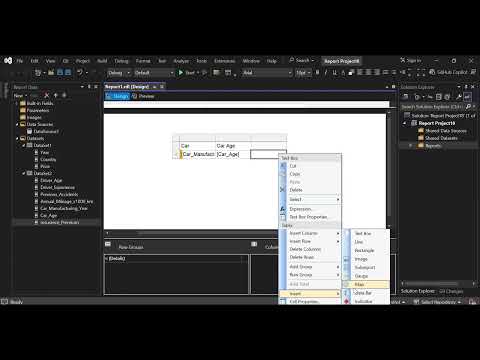The height and width of the screenshot is (360, 480).
Task: Click the move up arrow in Report Data
Action: [56, 95]
